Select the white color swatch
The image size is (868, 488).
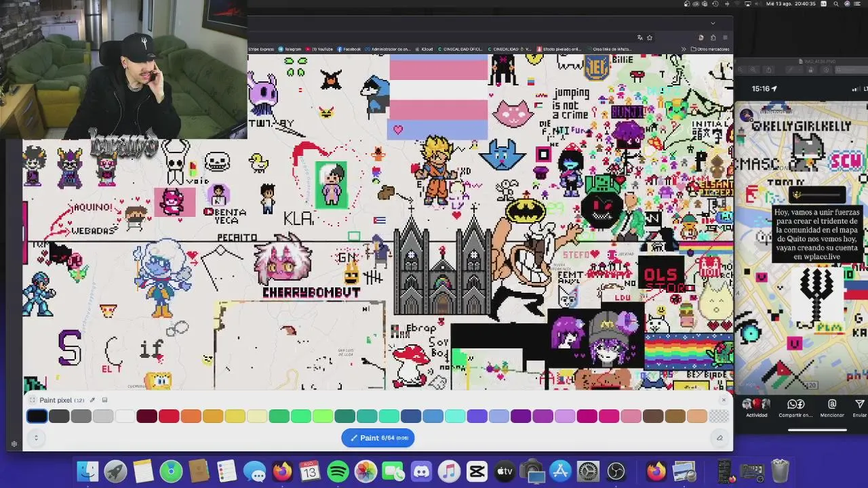[125, 416]
